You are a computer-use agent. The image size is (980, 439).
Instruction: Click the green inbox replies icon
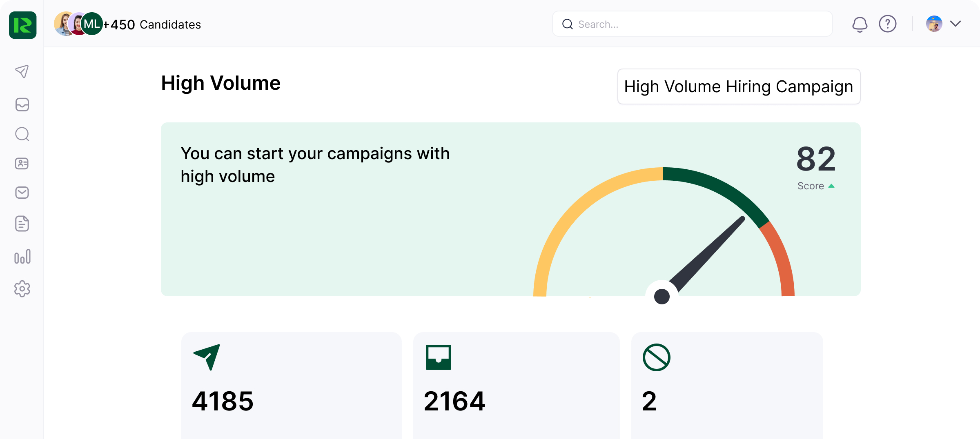coord(438,357)
